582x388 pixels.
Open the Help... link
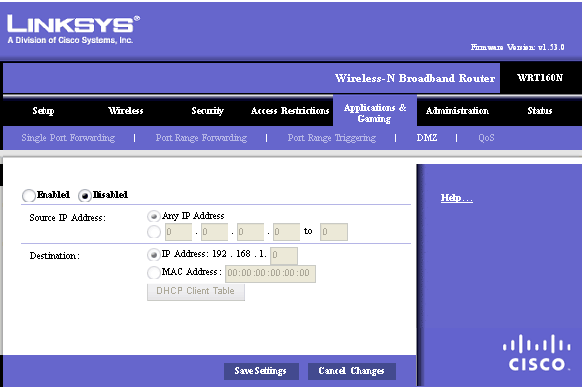coord(457,198)
